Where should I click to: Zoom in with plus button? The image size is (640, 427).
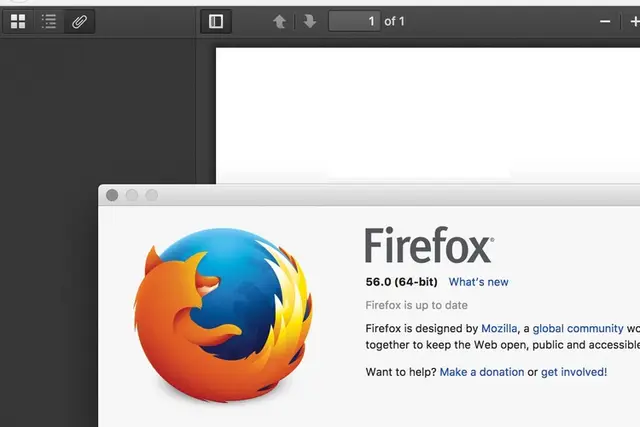coord(635,21)
